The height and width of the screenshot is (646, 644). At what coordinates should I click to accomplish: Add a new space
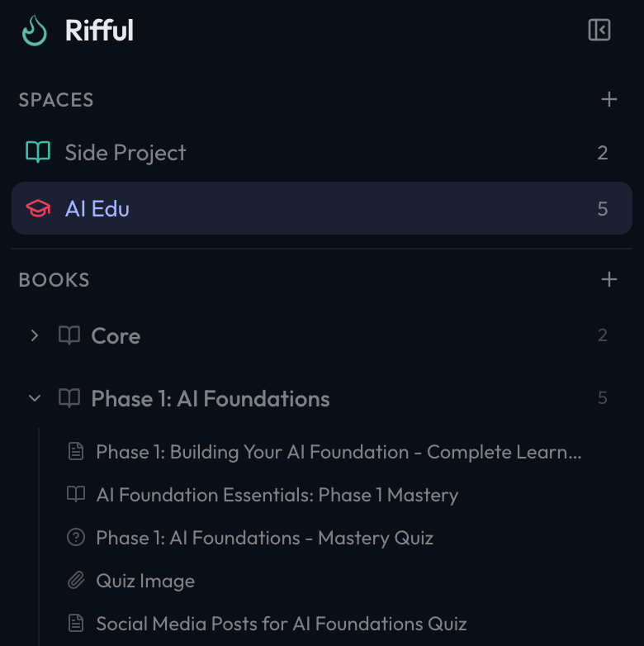pos(609,100)
